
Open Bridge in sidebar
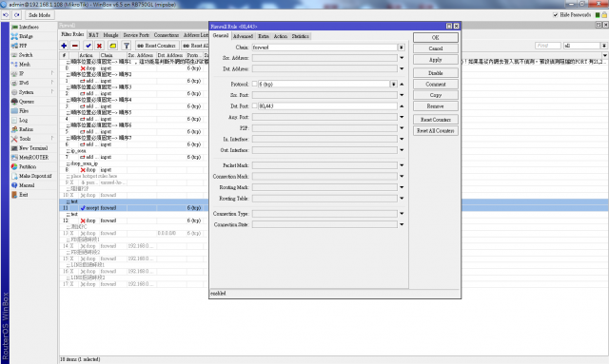point(26,36)
